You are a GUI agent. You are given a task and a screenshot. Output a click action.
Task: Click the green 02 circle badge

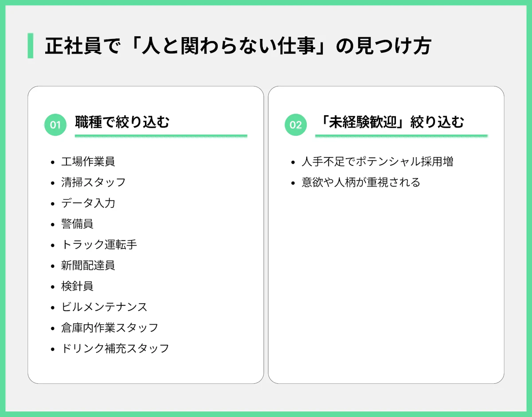[x=296, y=125]
